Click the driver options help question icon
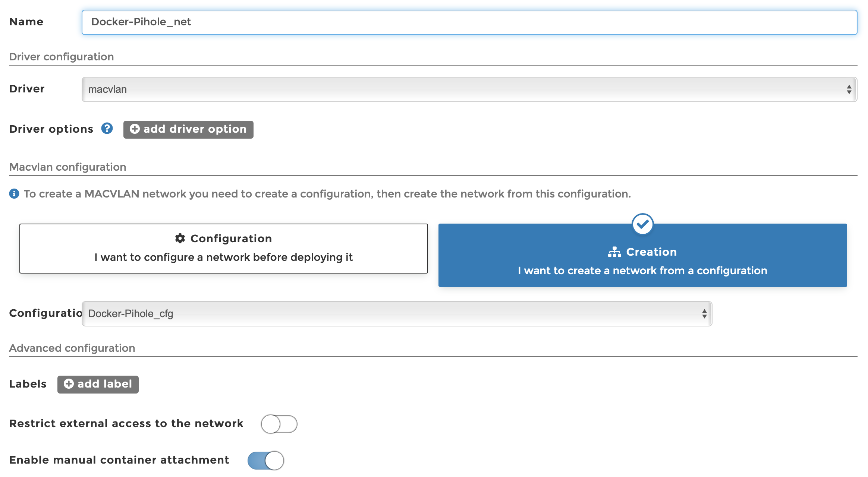This screenshot has width=868, height=477. pyautogui.click(x=107, y=129)
